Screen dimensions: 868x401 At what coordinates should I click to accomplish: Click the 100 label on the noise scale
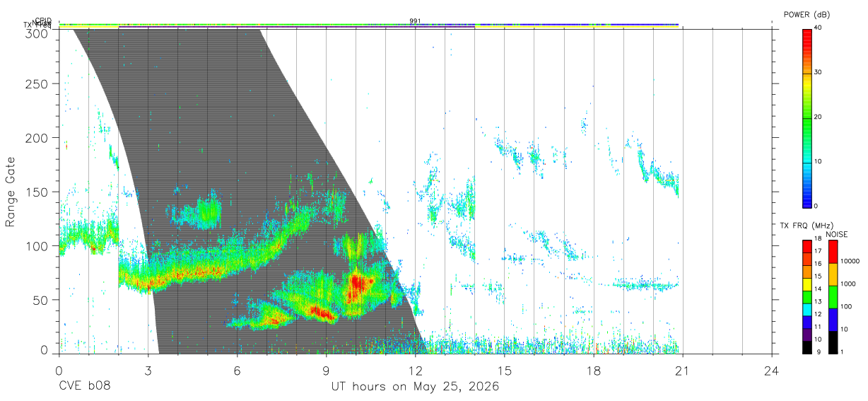(x=846, y=307)
